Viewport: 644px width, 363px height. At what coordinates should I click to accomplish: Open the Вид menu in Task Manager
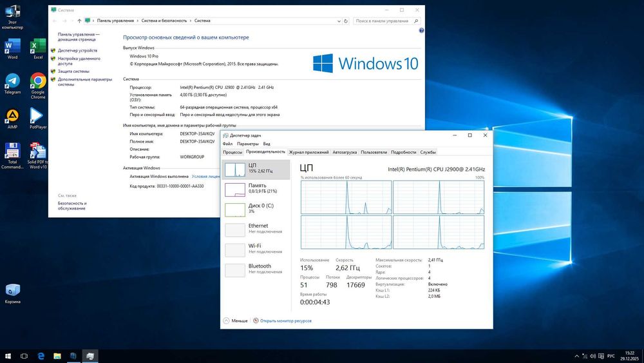[267, 144]
